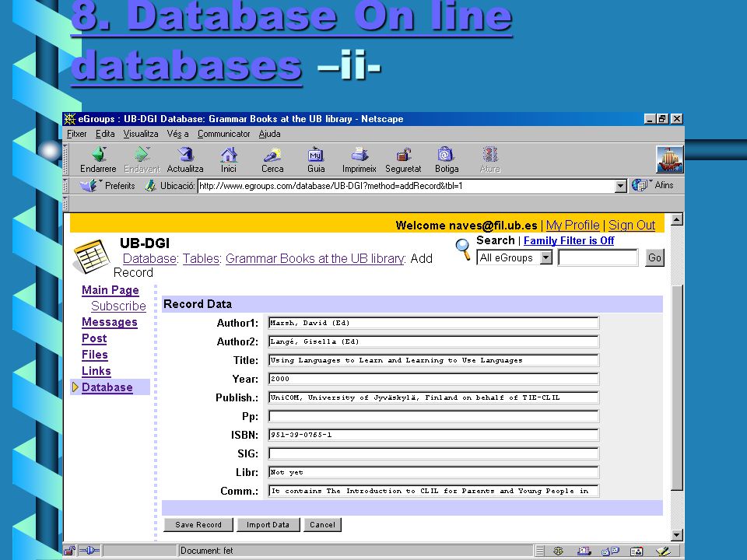Image resolution: width=747 pixels, height=560 pixels.
Task: Open Navigator from the status bar component icon
Action: 559,551
